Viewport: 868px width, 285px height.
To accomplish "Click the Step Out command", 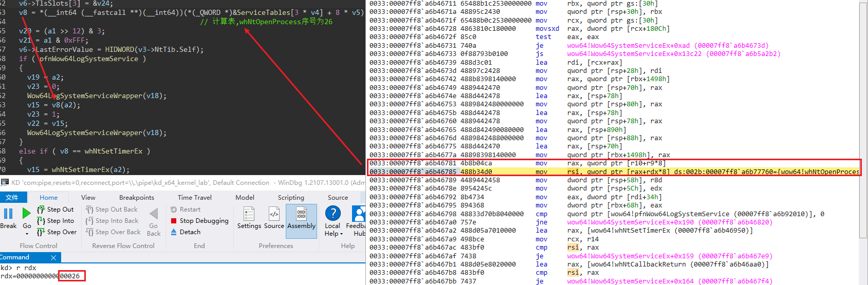I will [x=56, y=210].
